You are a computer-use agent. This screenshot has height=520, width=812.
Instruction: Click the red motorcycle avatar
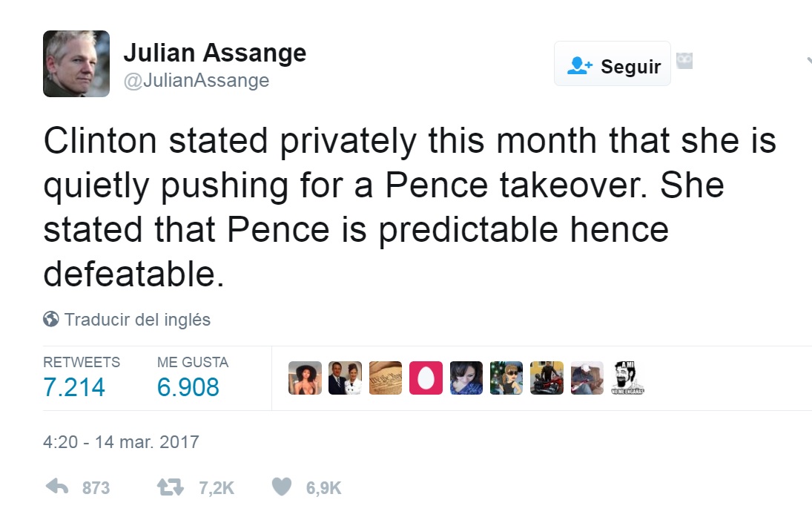(x=547, y=378)
